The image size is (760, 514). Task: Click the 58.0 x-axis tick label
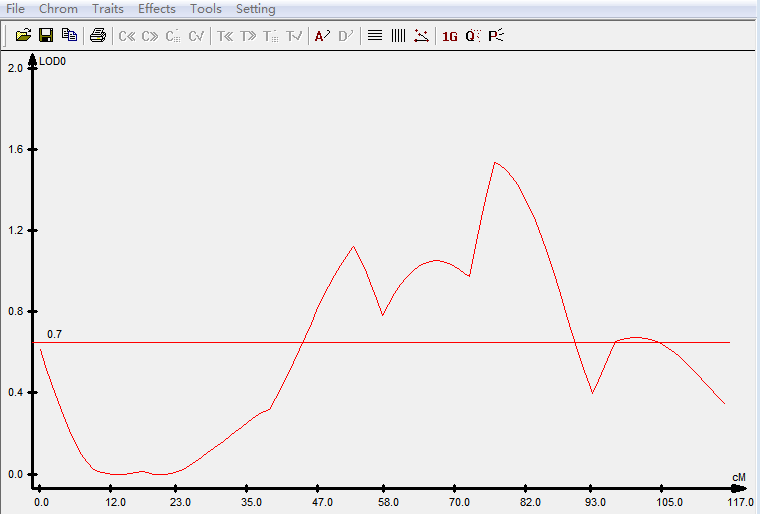[x=388, y=502]
